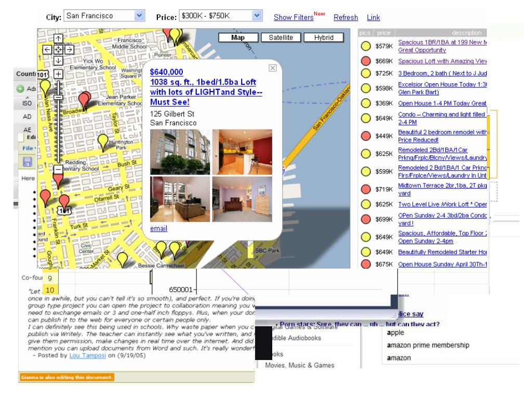The height and width of the screenshot is (399, 532).
Task: Click the 125 Gilbert St address text
Action: [172, 114]
